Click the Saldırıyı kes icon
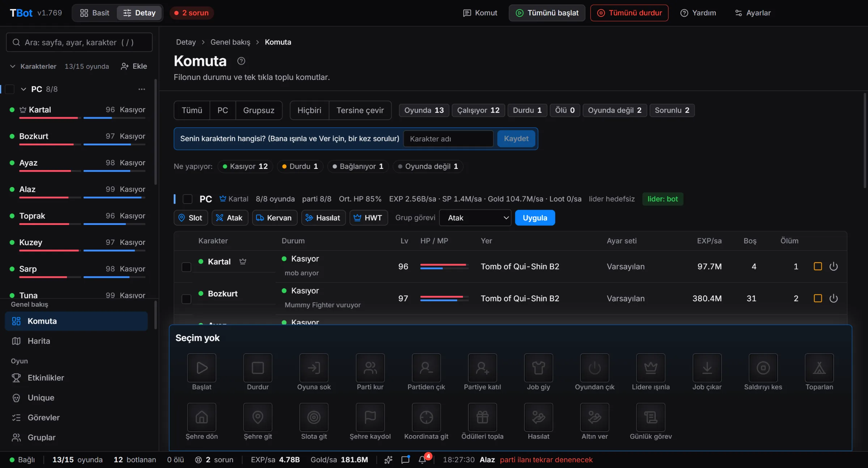868x468 pixels. (763, 367)
